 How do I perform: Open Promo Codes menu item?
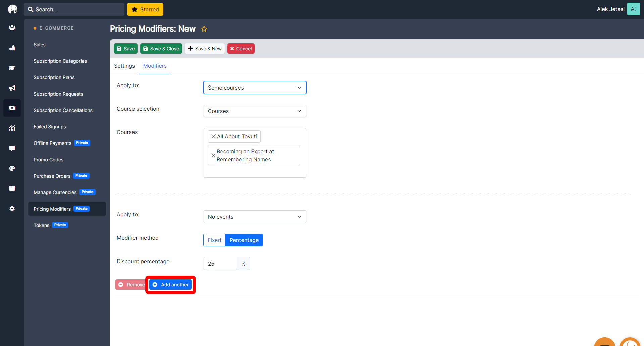coord(49,160)
